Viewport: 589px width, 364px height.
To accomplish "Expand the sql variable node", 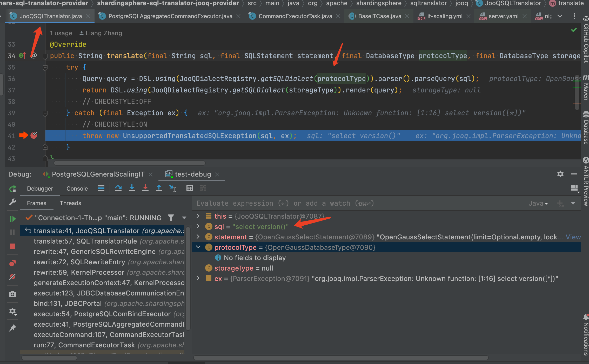I will pos(198,226).
